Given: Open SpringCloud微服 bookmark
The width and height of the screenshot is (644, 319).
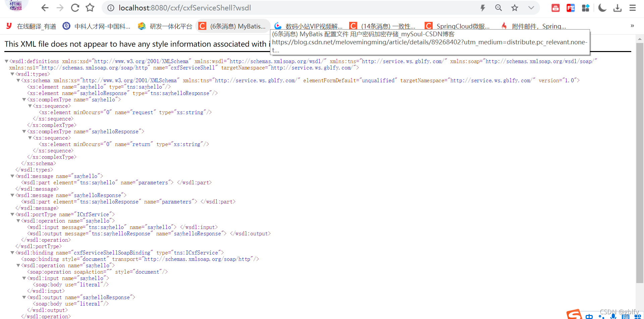Looking at the screenshot, I should tap(457, 26).
